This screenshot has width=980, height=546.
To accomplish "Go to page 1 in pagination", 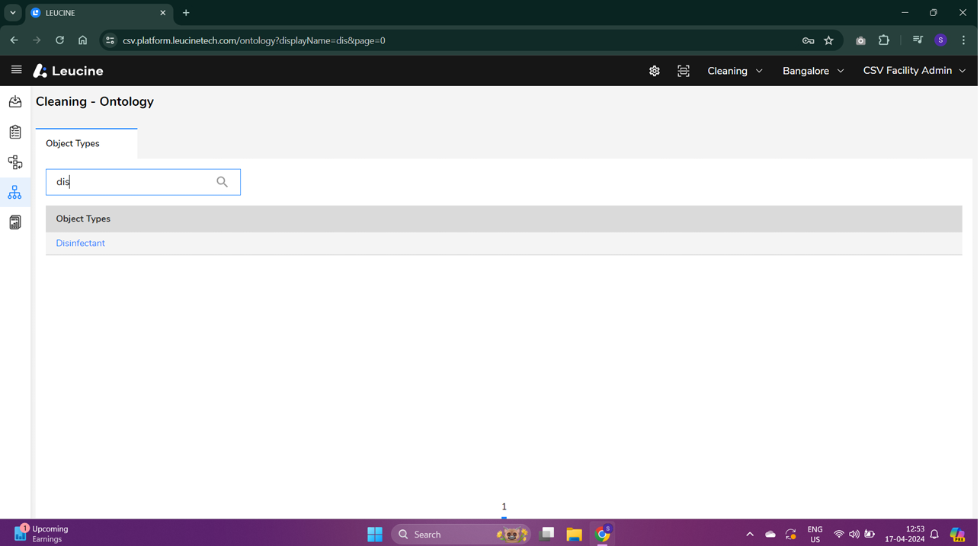I will [x=505, y=508].
